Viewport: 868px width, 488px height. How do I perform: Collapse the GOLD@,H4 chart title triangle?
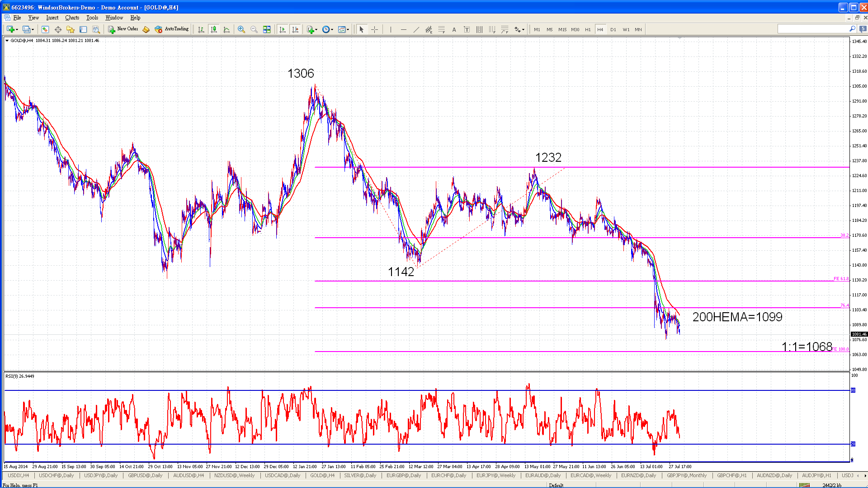coord(7,41)
